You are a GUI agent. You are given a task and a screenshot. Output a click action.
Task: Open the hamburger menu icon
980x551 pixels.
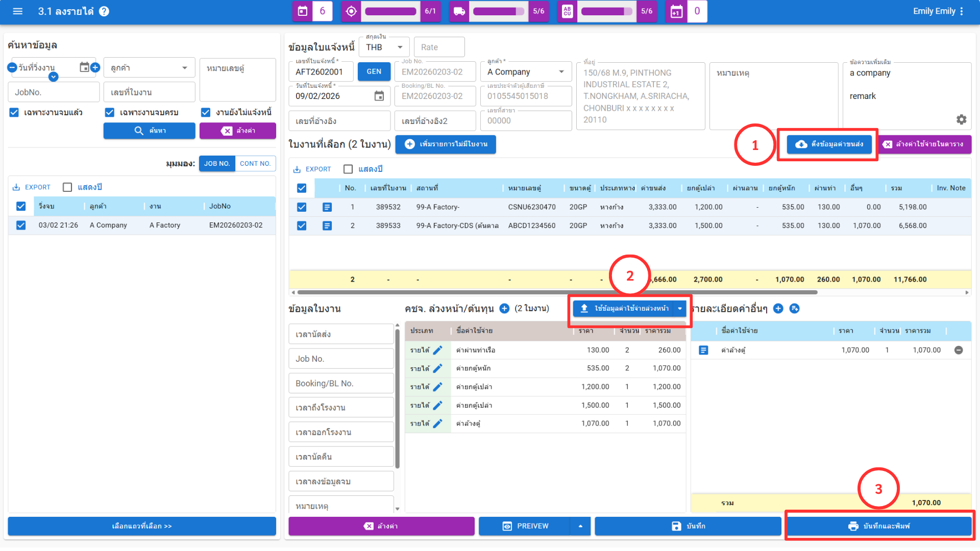click(x=17, y=11)
